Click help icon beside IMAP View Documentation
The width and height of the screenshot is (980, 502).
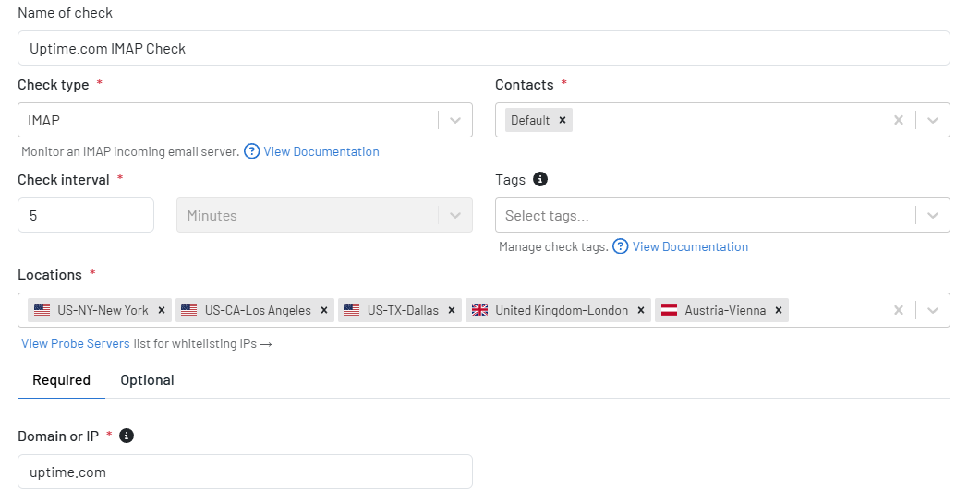tap(251, 151)
